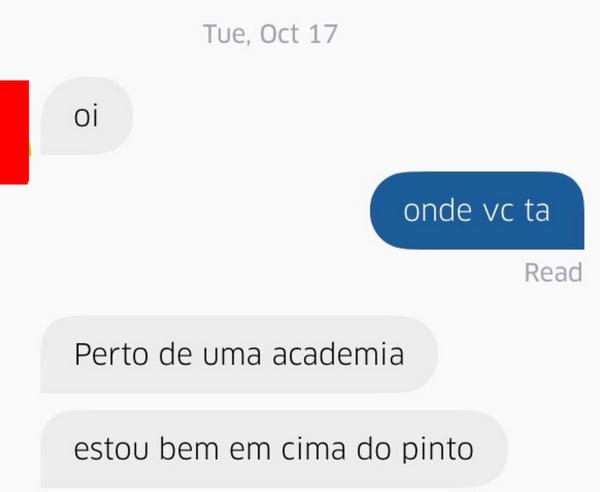Click the word "academia" in the message

tap(338, 354)
